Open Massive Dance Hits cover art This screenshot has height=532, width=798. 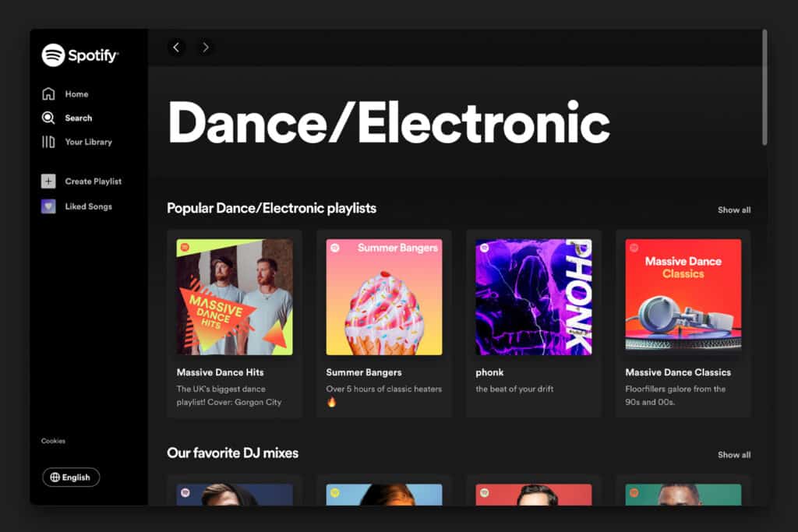coord(235,297)
